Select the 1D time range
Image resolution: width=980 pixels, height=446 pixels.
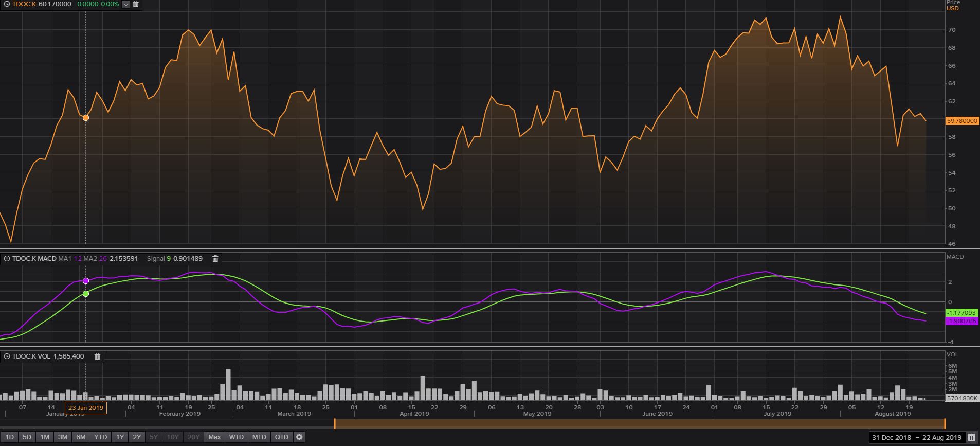click(x=9, y=437)
